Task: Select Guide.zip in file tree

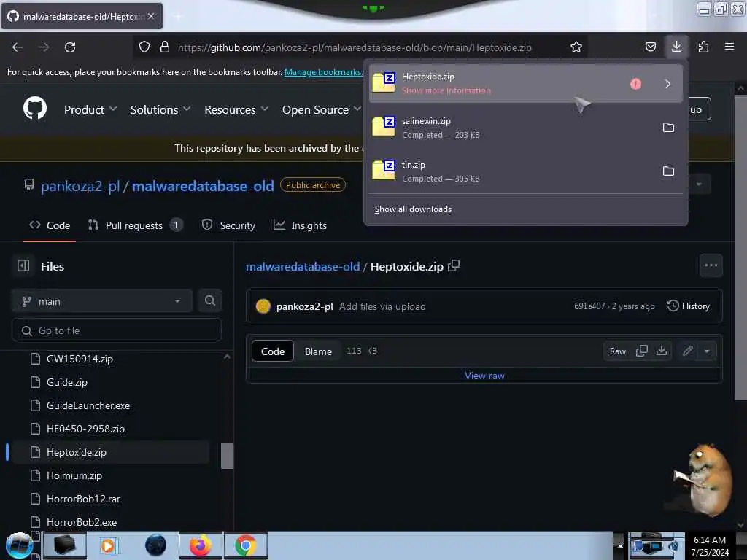Action: (x=66, y=382)
